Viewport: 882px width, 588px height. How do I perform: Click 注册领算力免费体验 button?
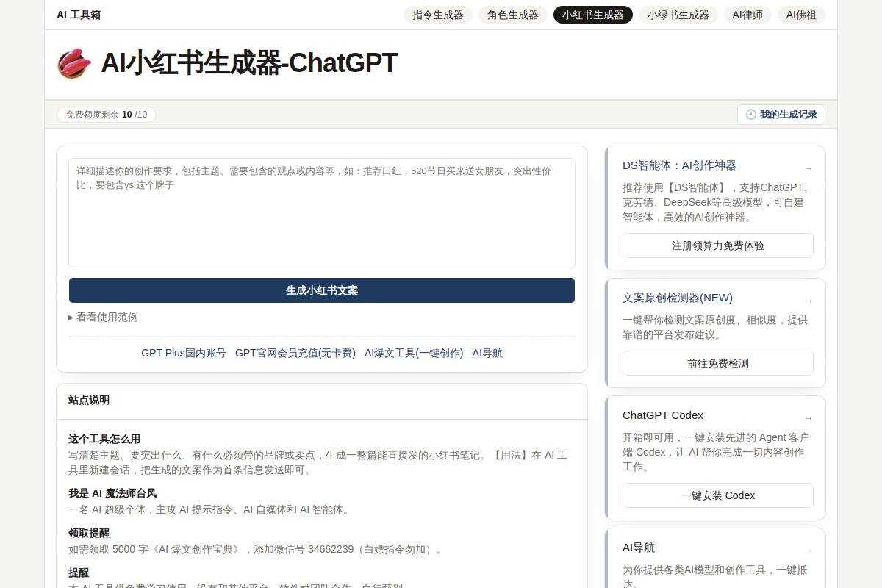[718, 245]
